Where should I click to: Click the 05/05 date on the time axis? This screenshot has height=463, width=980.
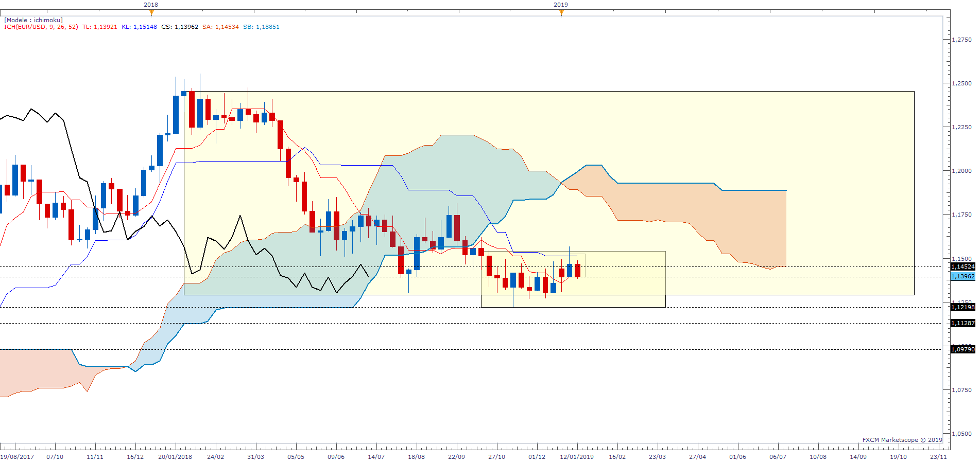click(x=296, y=457)
